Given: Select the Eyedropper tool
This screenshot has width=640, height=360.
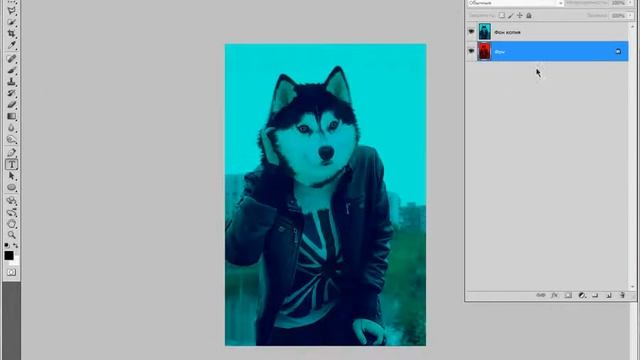Looking at the screenshot, I should coord(11,45).
